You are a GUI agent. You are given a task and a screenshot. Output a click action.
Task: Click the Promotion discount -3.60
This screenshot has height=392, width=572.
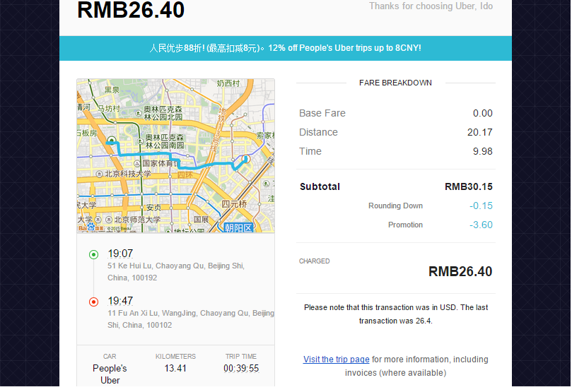[481, 225]
